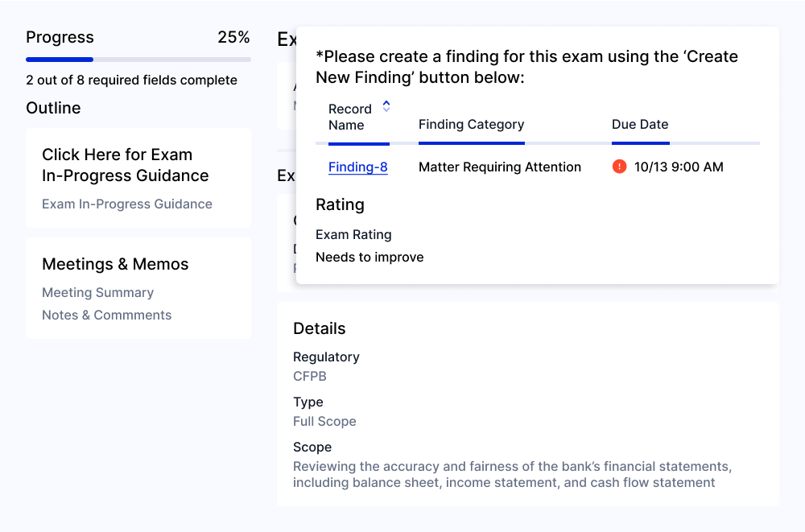Go to Notes & Commments section
805x532 pixels.
(x=107, y=315)
